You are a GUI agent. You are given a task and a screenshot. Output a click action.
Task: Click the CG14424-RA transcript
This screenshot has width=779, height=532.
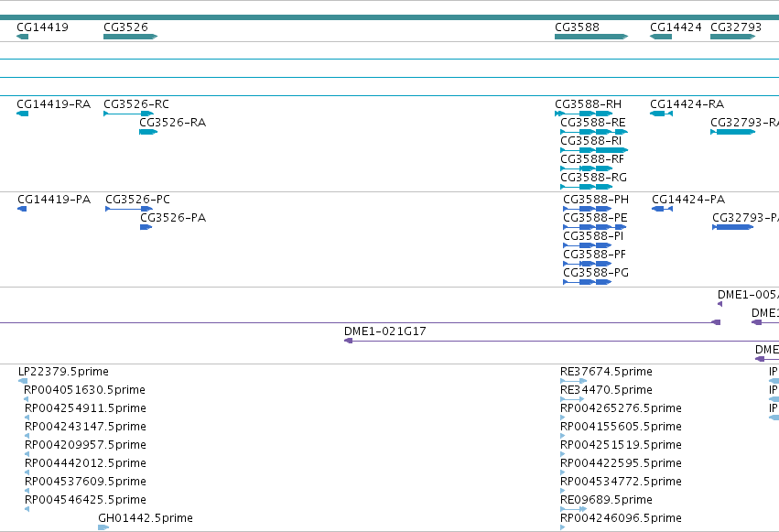click(687, 104)
